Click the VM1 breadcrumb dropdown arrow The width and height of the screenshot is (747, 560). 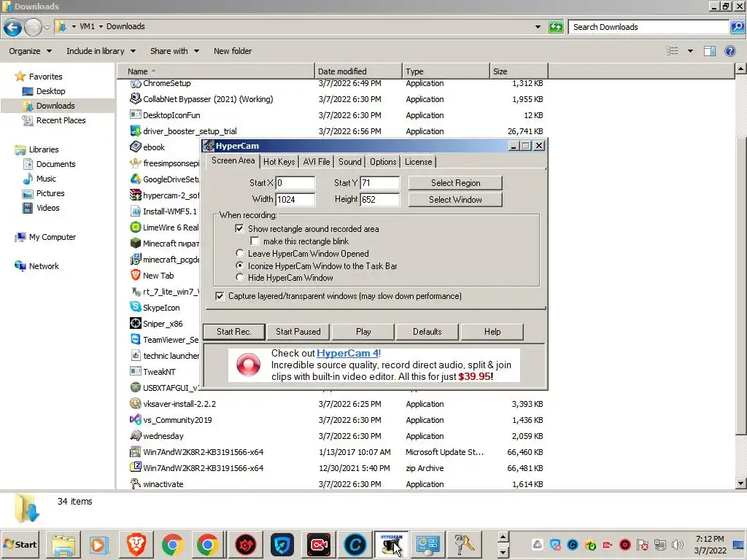pyautogui.click(x=101, y=27)
